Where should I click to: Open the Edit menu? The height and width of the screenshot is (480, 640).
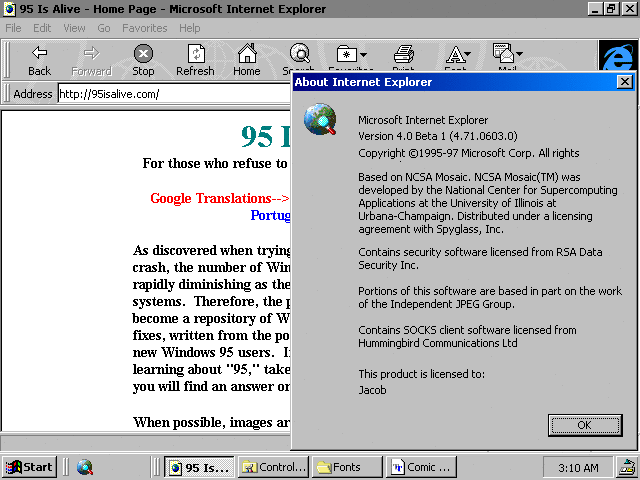point(42,28)
